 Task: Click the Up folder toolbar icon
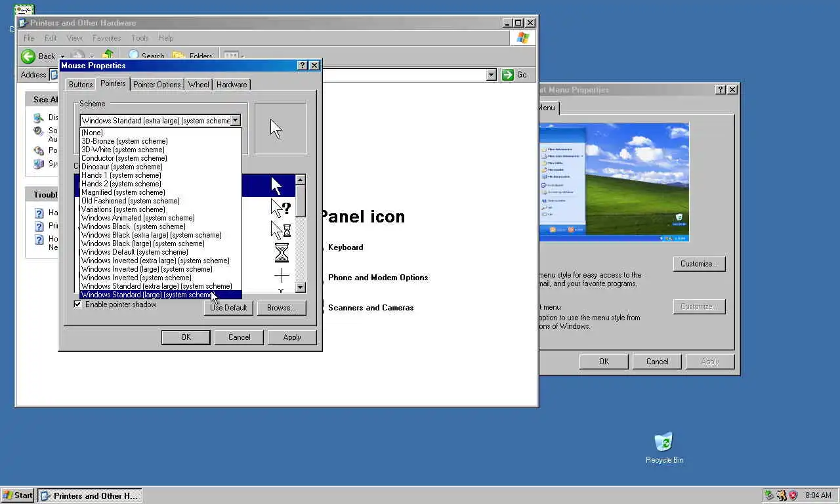[x=108, y=55]
